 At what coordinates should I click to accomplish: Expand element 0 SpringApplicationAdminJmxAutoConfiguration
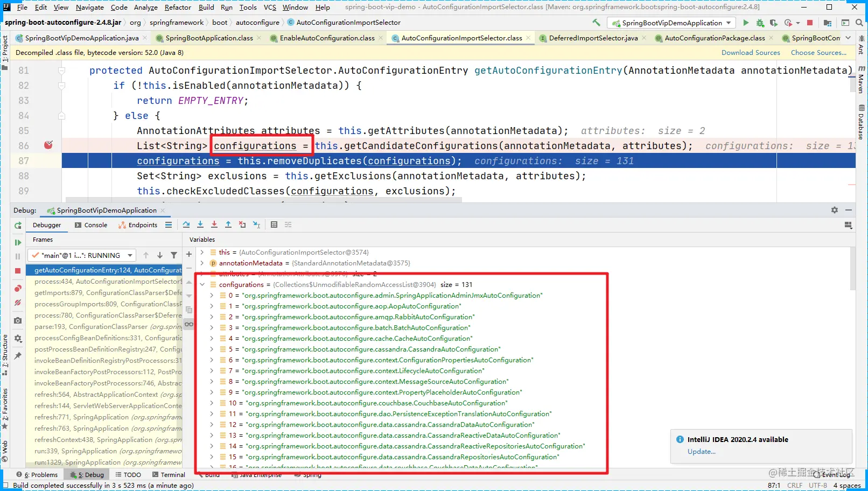point(212,295)
